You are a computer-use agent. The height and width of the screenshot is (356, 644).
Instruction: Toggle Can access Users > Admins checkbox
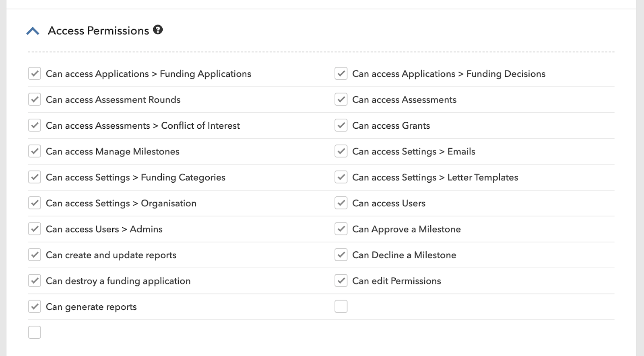tap(35, 229)
